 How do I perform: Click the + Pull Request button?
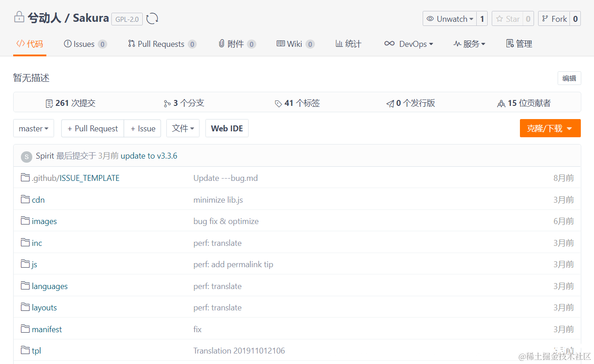click(93, 129)
